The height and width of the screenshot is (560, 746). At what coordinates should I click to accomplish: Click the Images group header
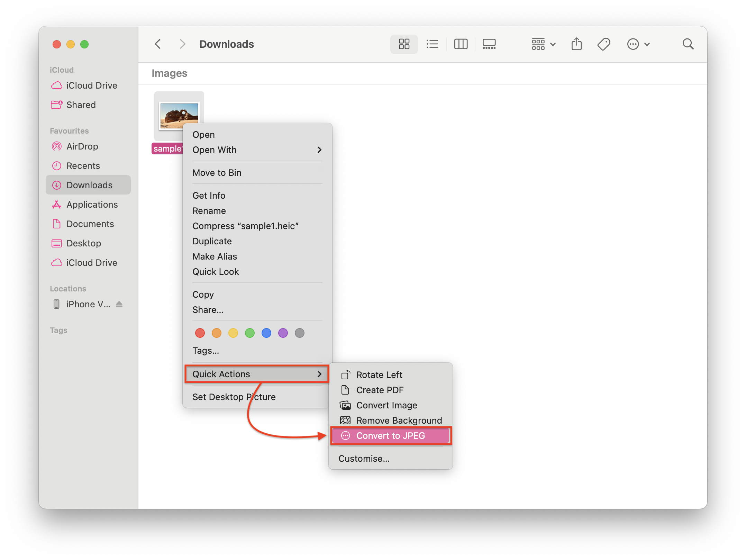pos(169,73)
